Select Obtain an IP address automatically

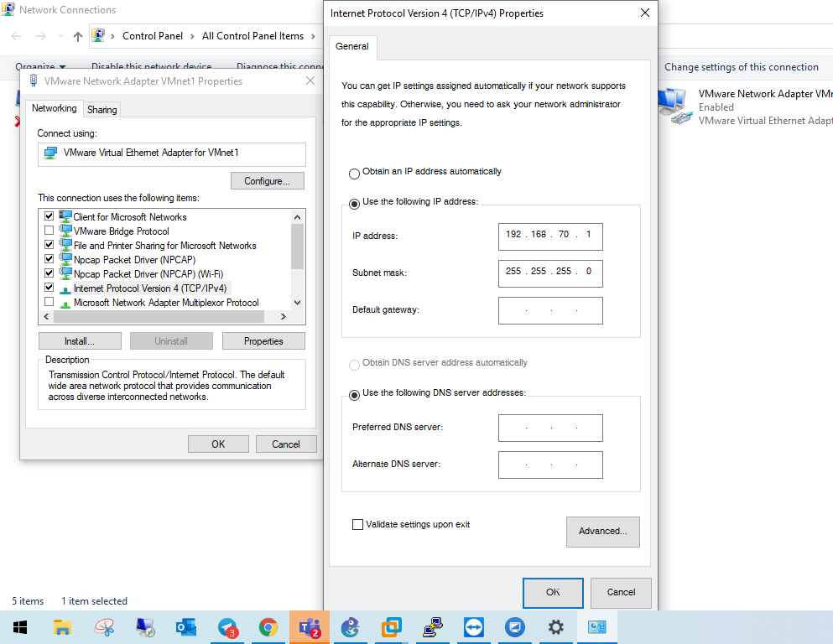354,174
